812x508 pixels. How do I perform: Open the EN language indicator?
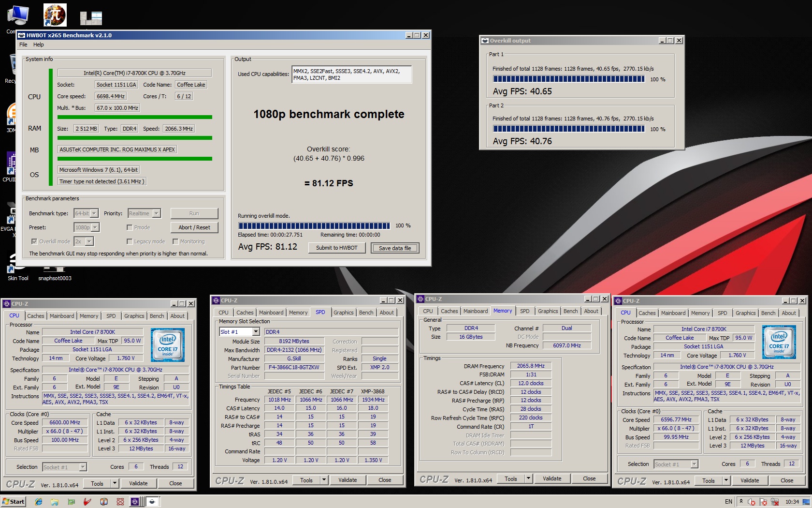(728, 502)
